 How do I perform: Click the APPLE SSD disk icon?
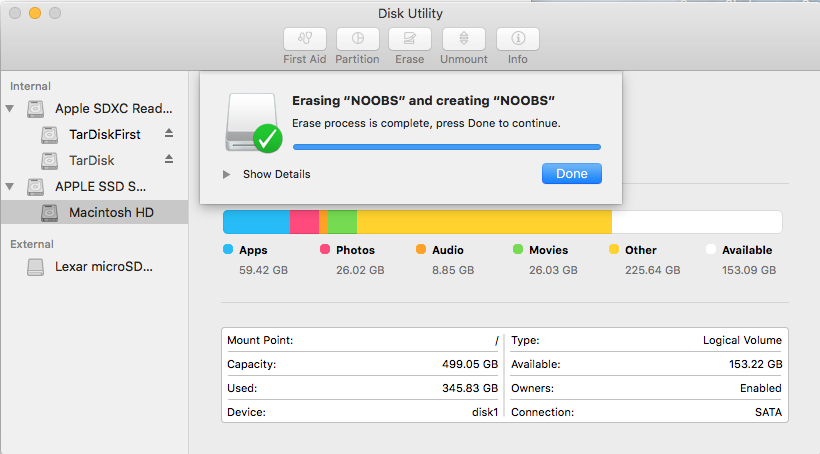[36, 187]
